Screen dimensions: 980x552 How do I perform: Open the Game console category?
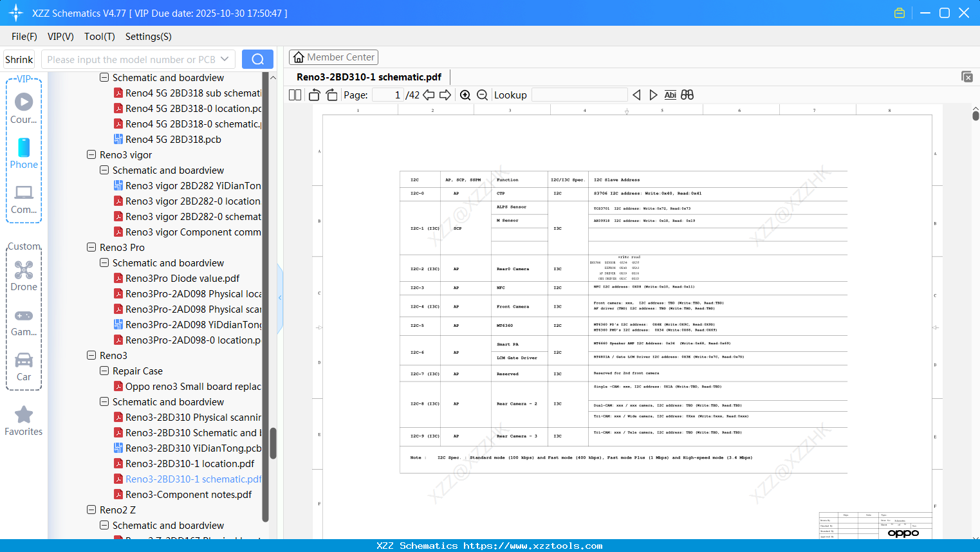point(24,322)
